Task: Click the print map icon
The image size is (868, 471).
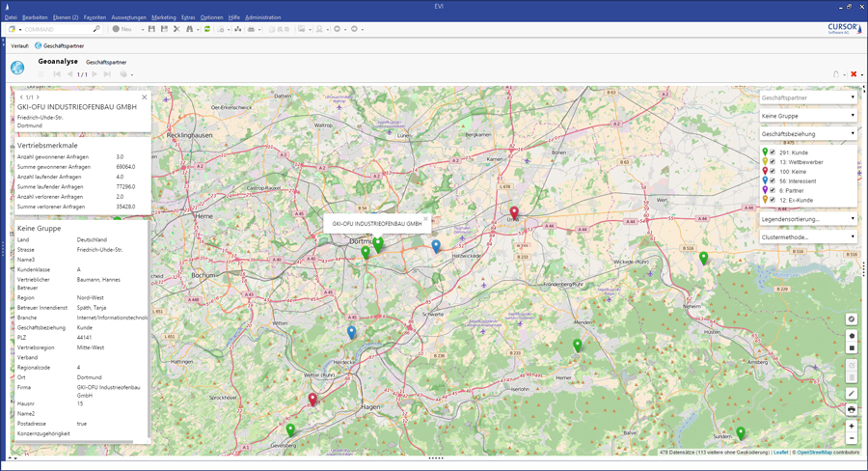Action: click(851, 409)
